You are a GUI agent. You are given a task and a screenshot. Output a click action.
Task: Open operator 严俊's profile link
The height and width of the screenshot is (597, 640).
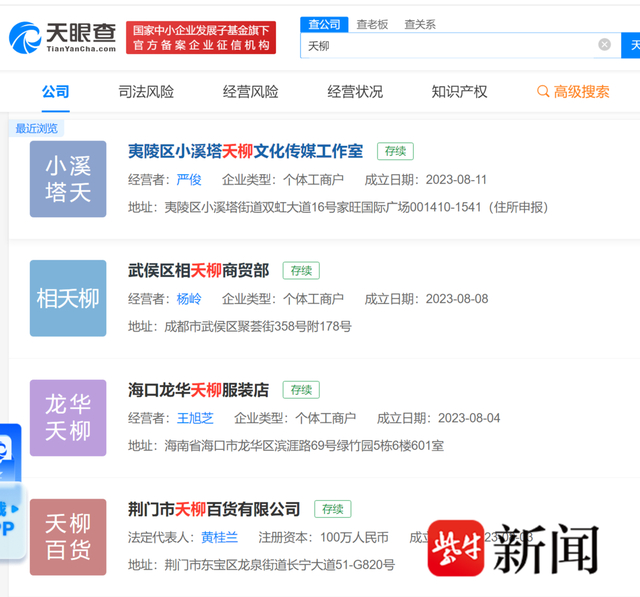189,180
